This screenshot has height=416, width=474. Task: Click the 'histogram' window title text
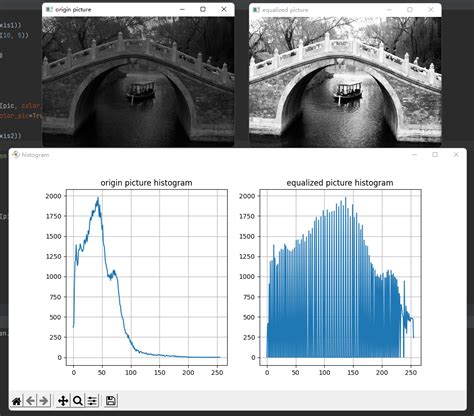pyautogui.click(x=35, y=155)
